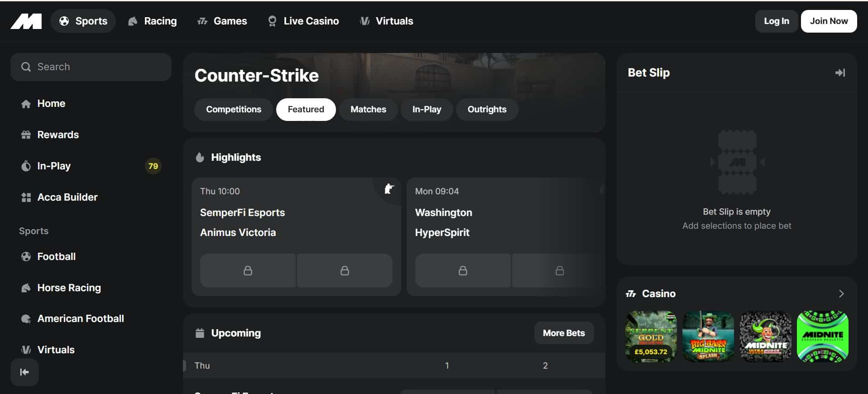Open Rewards gift icon in sidebar
Viewport: 868px width, 394px height.
(x=26, y=135)
